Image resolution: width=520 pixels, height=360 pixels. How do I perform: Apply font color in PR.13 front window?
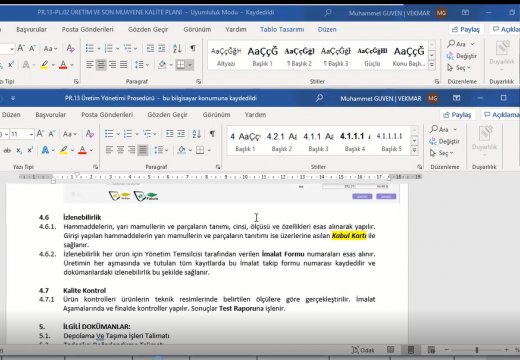82,150
